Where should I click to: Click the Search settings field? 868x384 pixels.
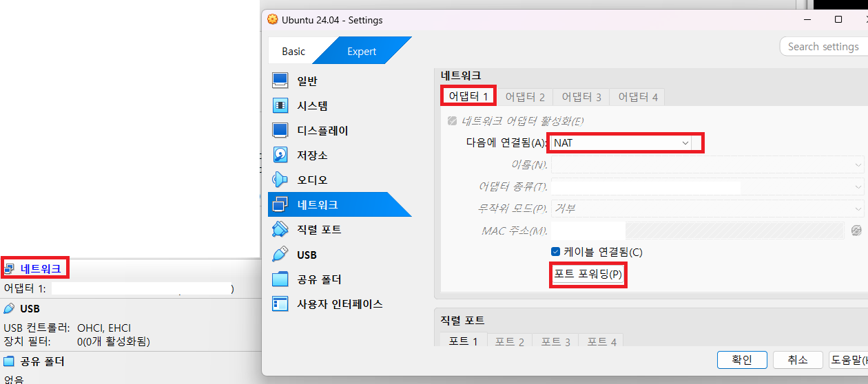824,47
